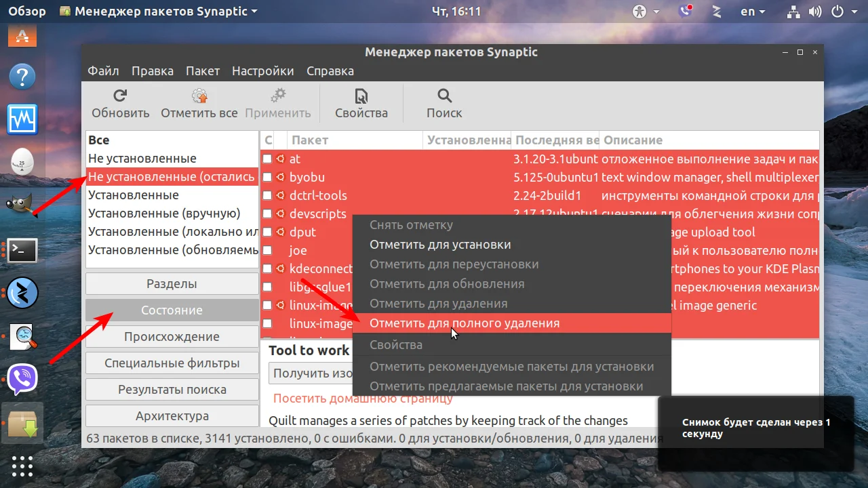The height and width of the screenshot is (488, 868).
Task: Show all applications grid
Action: tap(22, 466)
